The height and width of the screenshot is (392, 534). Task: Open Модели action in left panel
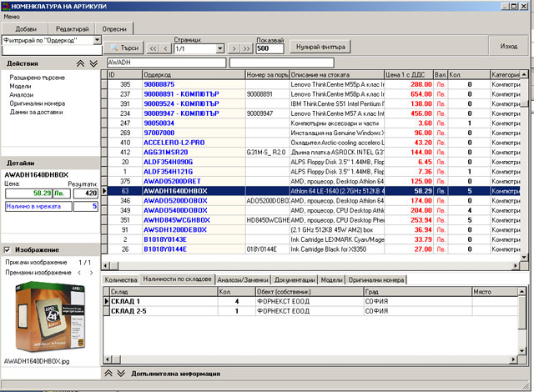point(20,86)
